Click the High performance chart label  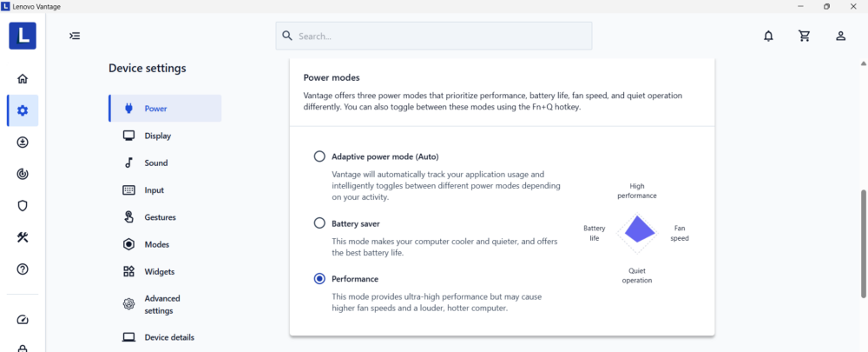[x=636, y=190]
